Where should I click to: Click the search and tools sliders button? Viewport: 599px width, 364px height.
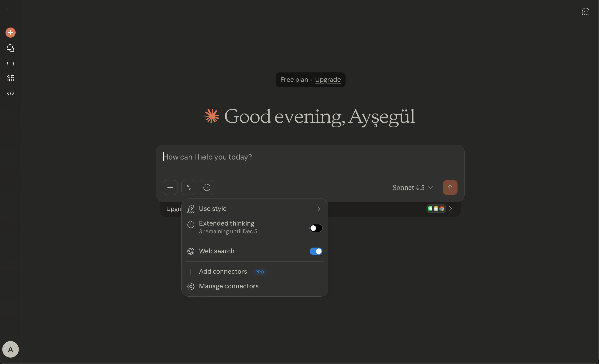pos(189,187)
